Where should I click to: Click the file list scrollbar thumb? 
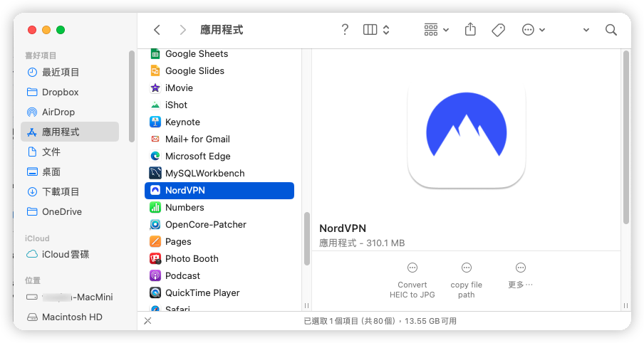307,238
